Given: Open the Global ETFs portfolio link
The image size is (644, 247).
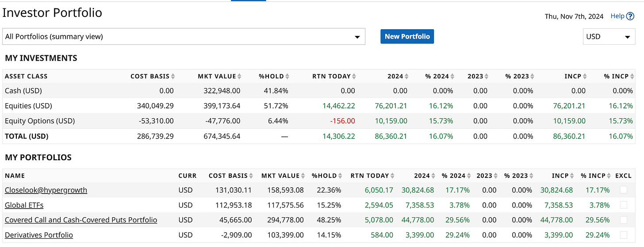Looking at the screenshot, I should 24,205.
